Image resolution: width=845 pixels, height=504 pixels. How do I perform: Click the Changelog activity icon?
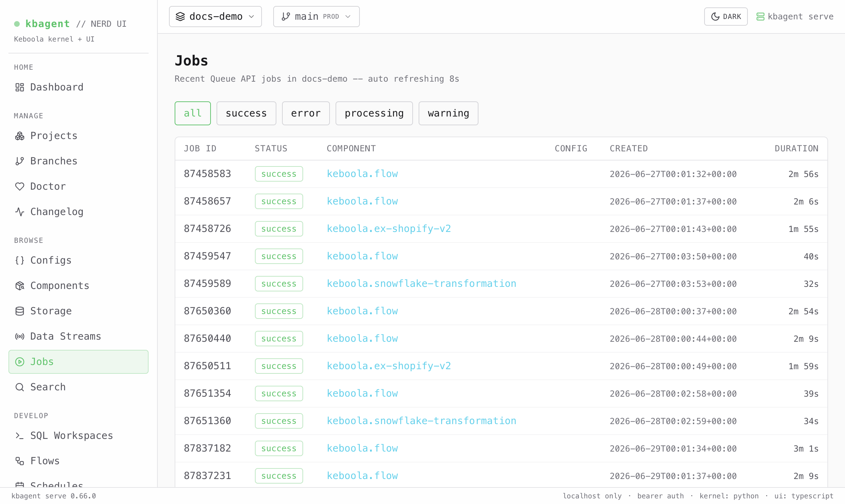(x=20, y=212)
